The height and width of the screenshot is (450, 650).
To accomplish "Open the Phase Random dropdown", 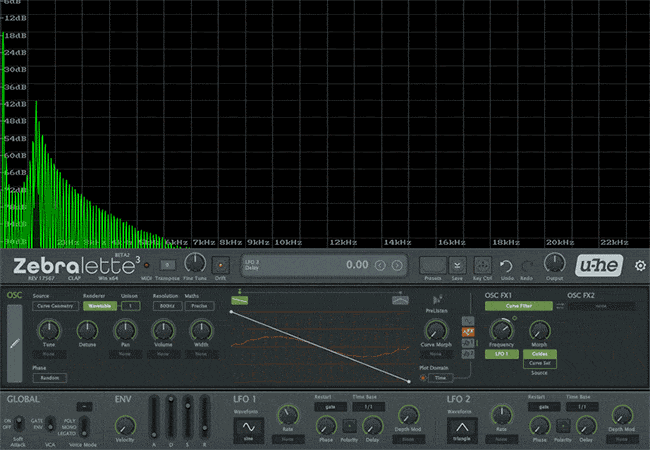I will pyautogui.click(x=50, y=378).
